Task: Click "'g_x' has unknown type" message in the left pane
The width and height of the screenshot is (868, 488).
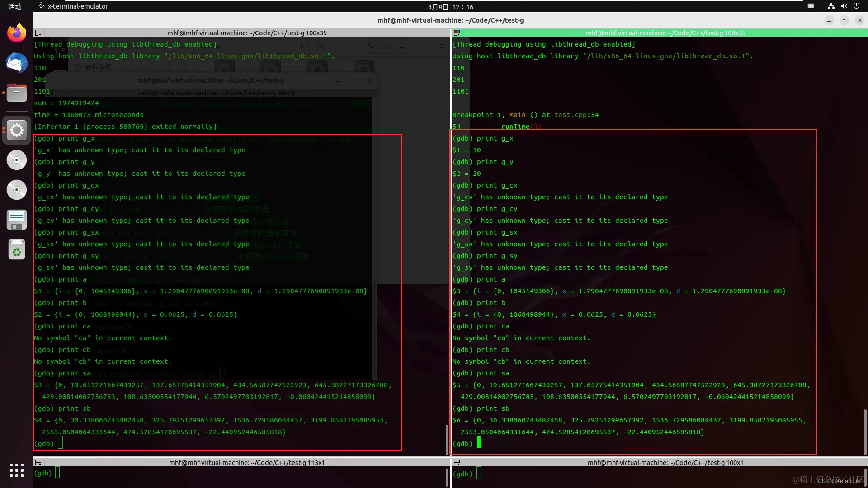Action: pyautogui.click(x=140, y=150)
